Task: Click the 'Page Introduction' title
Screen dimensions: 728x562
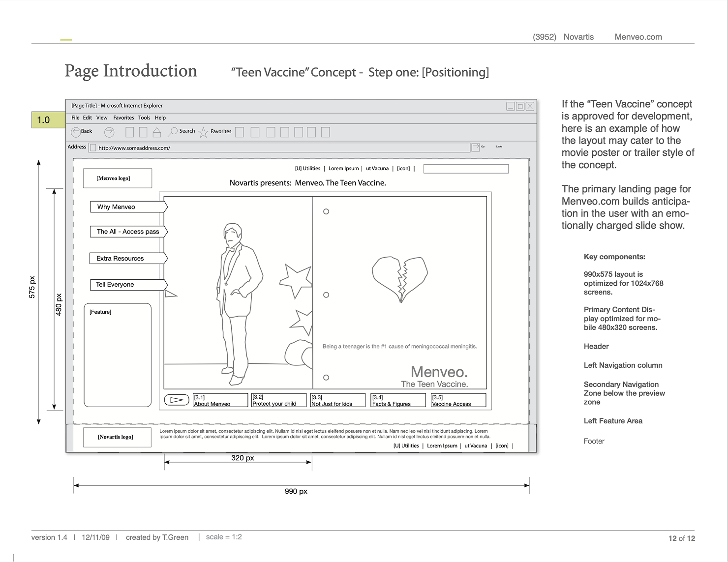Action: click(x=131, y=71)
